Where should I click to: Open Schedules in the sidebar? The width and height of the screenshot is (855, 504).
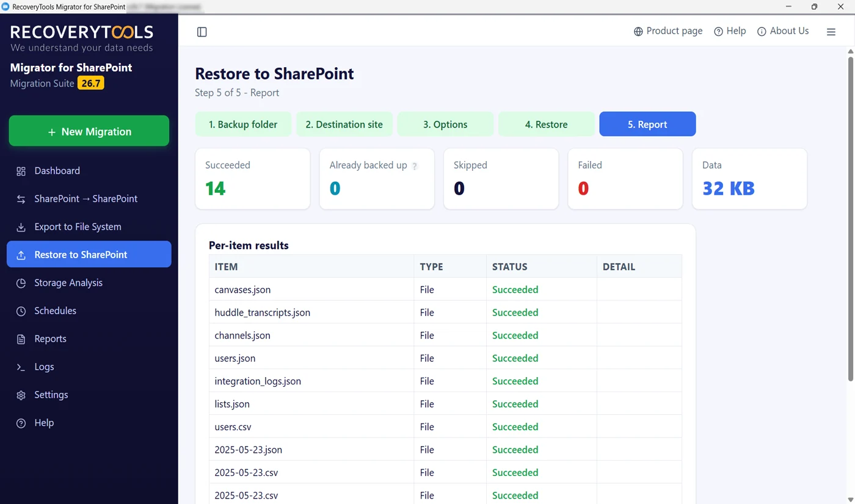[x=89, y=311]
